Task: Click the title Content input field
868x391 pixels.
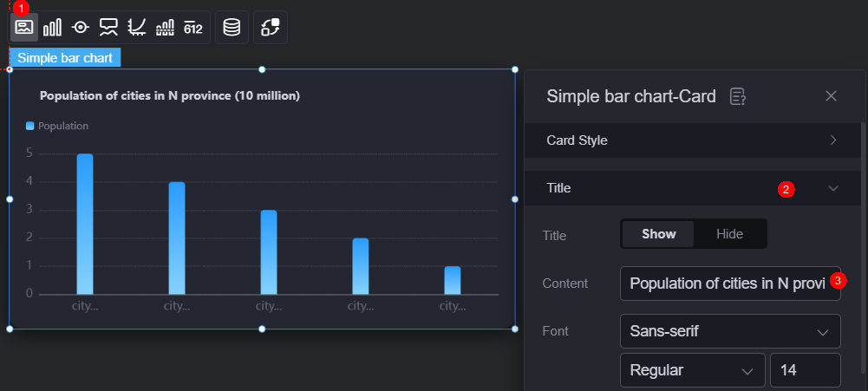Action: tap(730, 283)
